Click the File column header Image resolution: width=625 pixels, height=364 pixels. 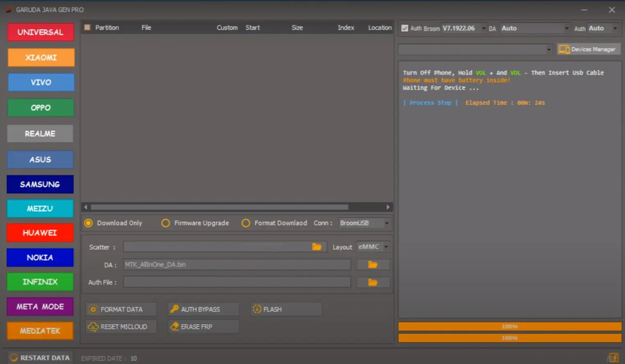point(147,27)
